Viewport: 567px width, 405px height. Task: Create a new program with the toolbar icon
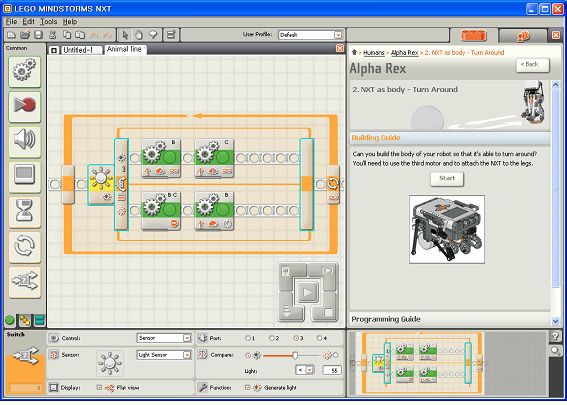tap(12, 35)
